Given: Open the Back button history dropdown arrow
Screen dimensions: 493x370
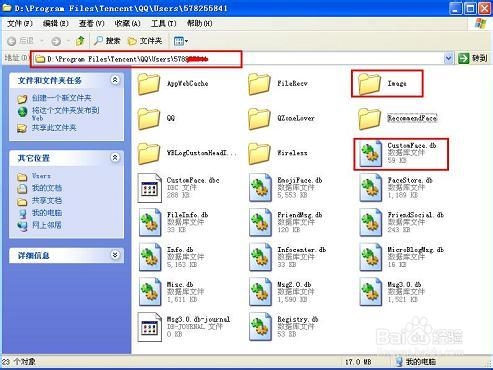Looking at the screenshot, I should 42,41.
